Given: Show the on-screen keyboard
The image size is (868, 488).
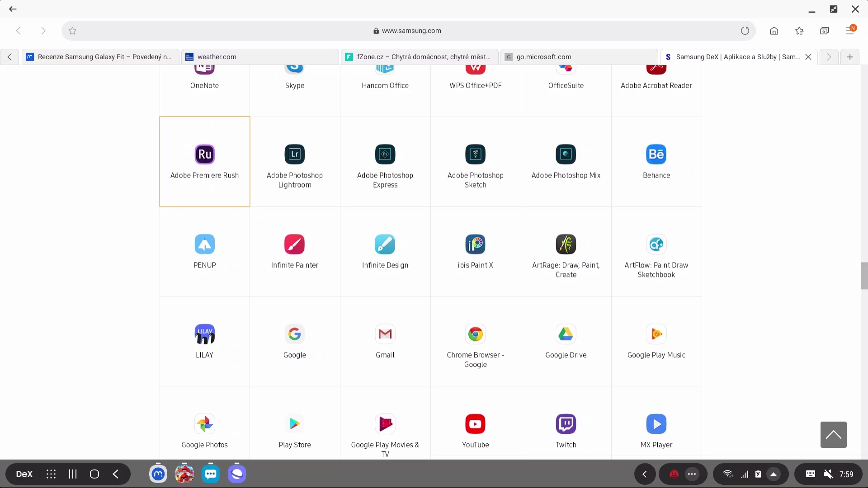Looking at the screenshot, I should click(811, 474).
